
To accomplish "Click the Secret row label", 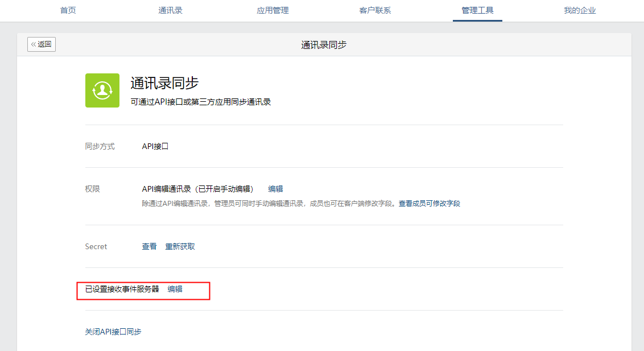I will tap(96, 246).
